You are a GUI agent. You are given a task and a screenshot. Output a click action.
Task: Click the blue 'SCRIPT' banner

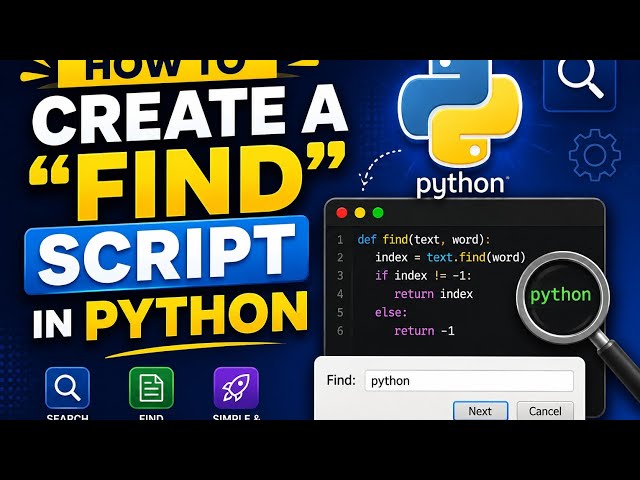(167, 256)
